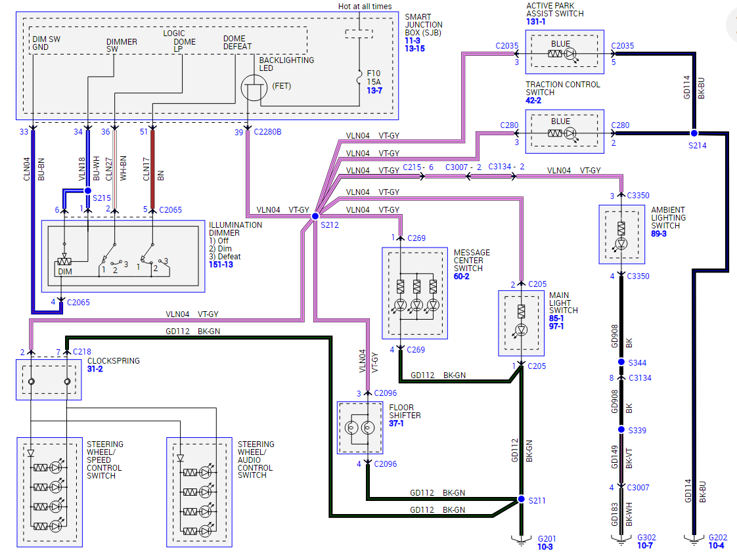Viewport: 737px width, 560px height.
Task: Select the S344 splice label
Action: 637,362
